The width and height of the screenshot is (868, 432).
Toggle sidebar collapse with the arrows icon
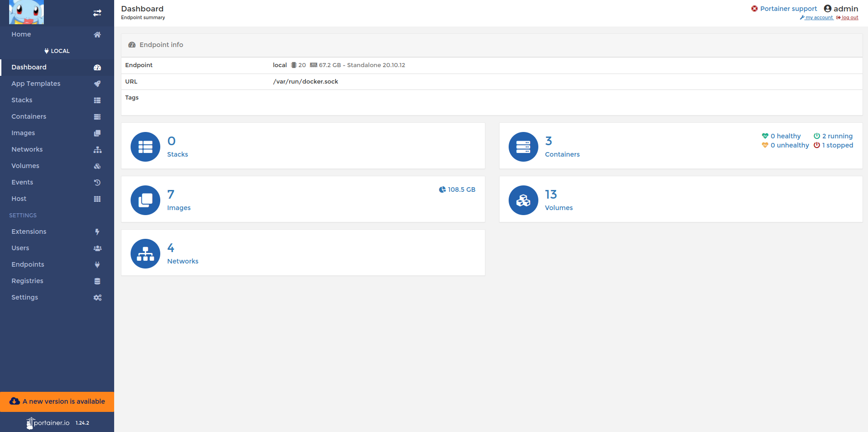point(97,13)
